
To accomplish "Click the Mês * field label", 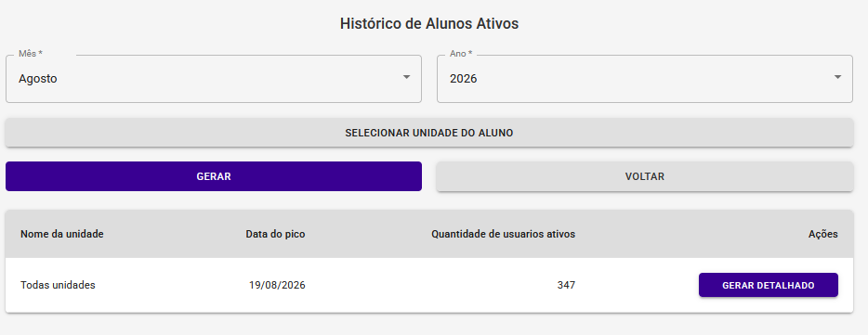I will click(31, 54).
